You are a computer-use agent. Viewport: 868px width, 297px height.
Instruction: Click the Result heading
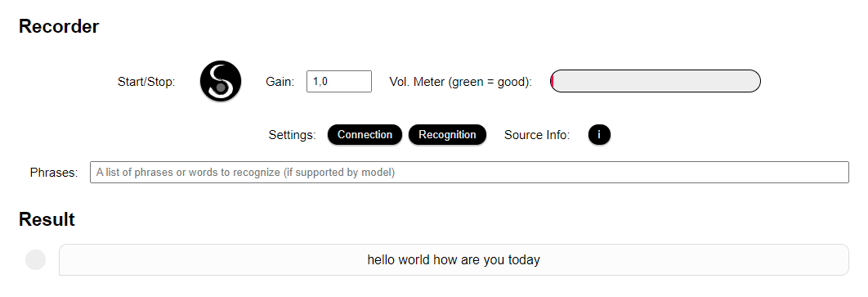click(47, 219)
